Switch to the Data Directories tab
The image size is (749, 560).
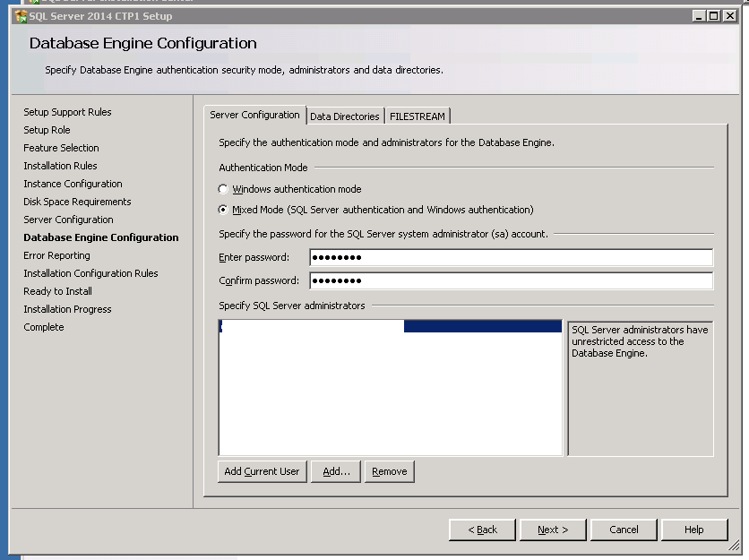344,116
